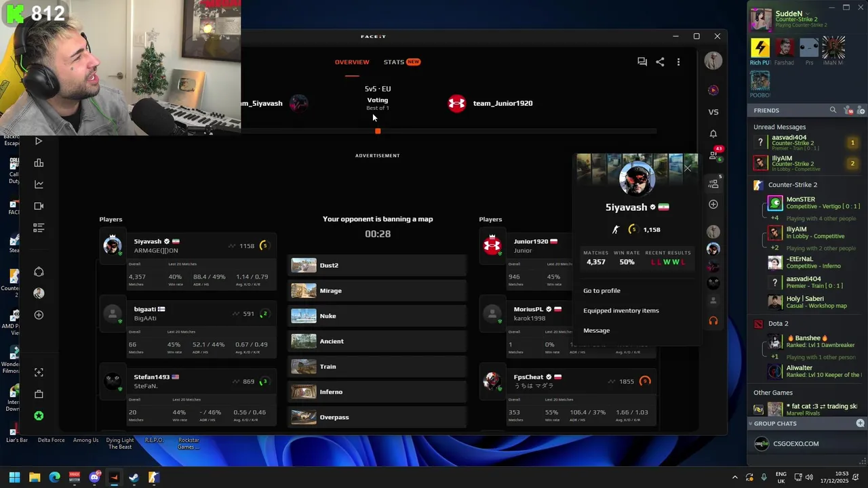Image resolution: width=868 pixels, height=488 pixels.
Task: Click the Other Games section header
Action: [x=773, y=392]
